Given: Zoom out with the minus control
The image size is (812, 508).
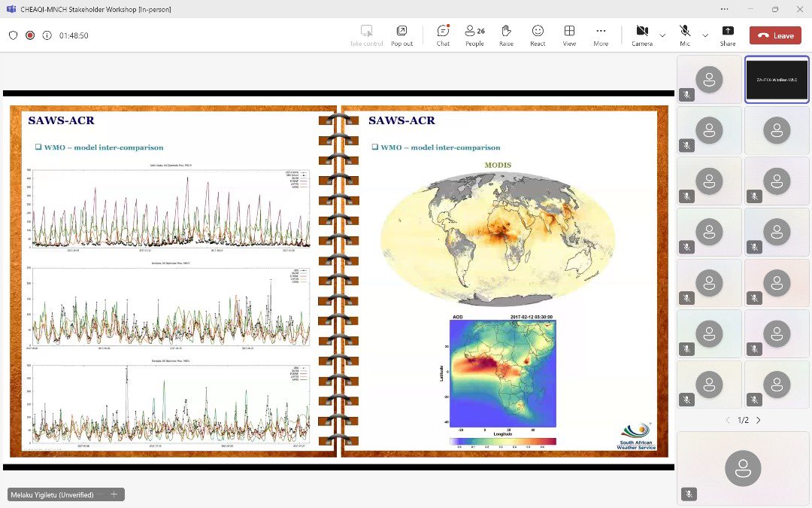Looking at the screenshot, I should [x=101, y=494].
